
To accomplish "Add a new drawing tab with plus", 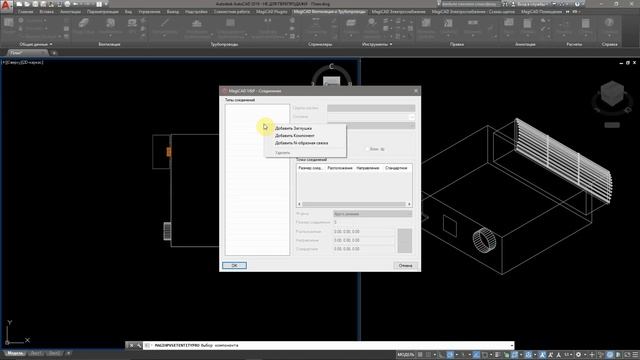I will tap(54, 53).
